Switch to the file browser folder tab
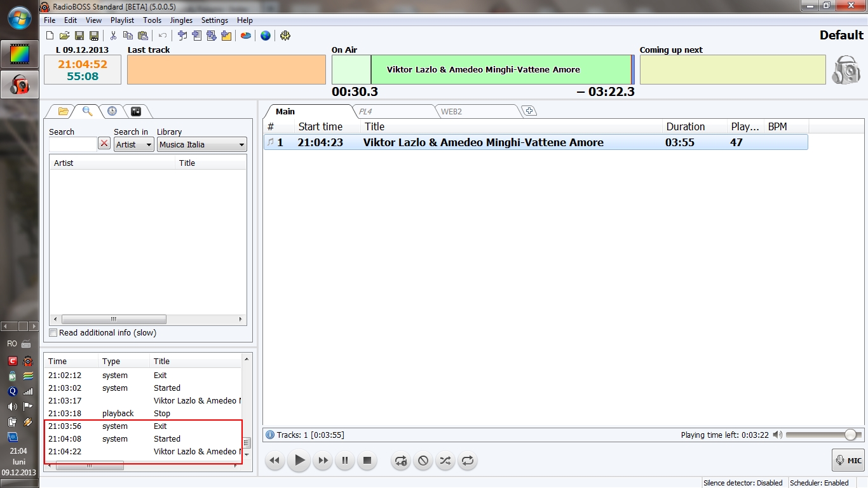The width and height of the screenshot is (868, 488). tap(63, 111)
